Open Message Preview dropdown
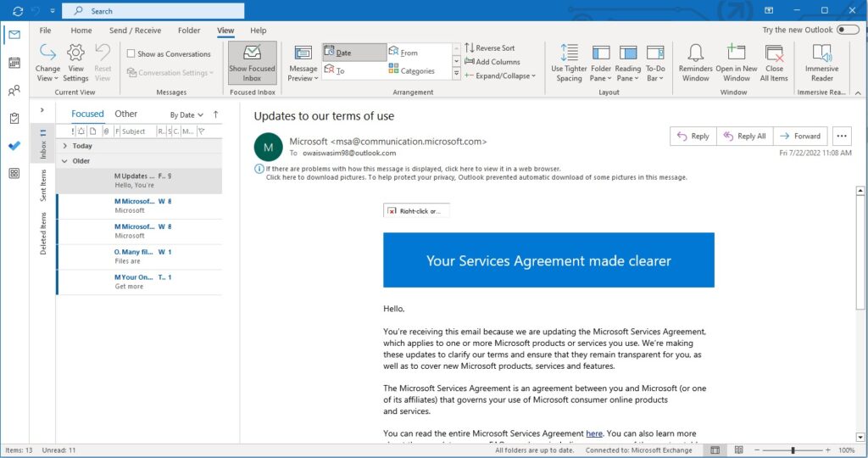This screenshot has height=458, width=868. tap(303, 63)
